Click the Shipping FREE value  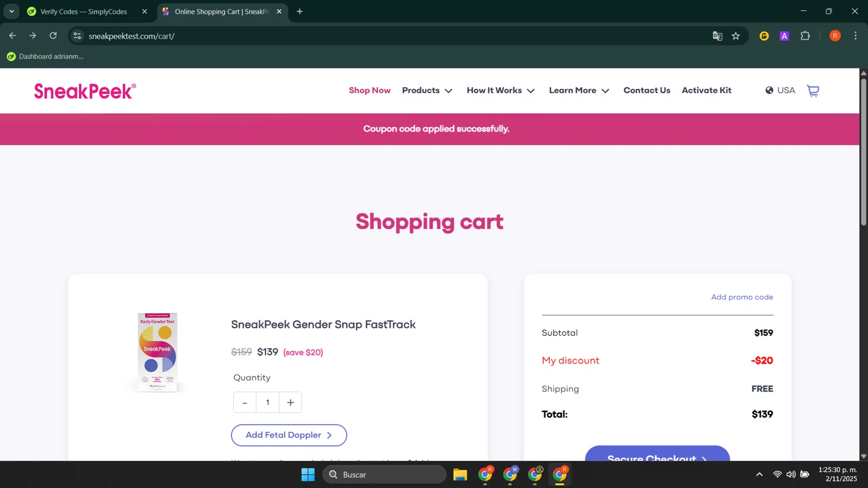coord(762,389)
